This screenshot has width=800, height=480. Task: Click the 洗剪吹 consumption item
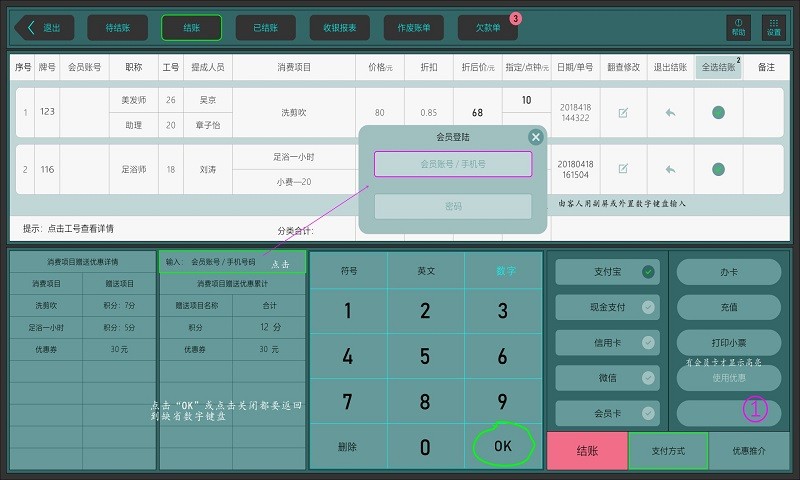pos(293,113)
